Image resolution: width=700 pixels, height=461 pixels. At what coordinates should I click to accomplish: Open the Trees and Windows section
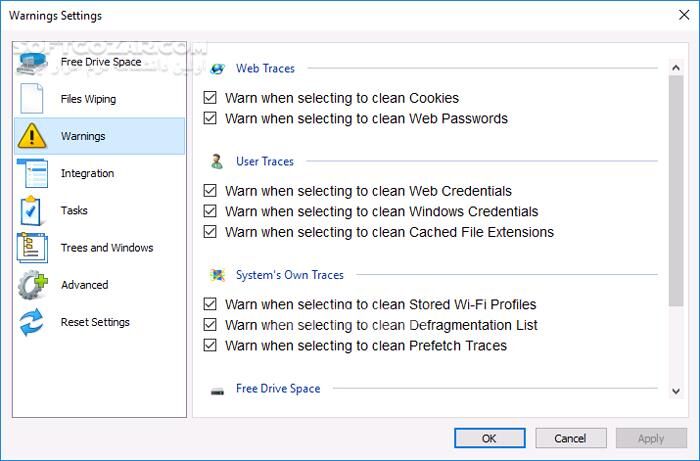[107, 247]
